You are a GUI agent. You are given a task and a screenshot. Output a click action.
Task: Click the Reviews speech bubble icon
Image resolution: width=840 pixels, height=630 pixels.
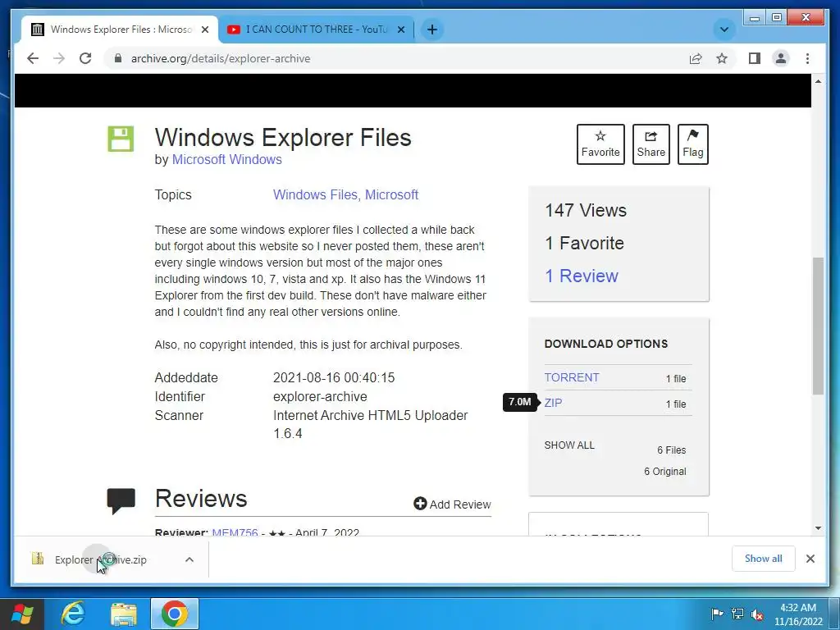(121, 501)
